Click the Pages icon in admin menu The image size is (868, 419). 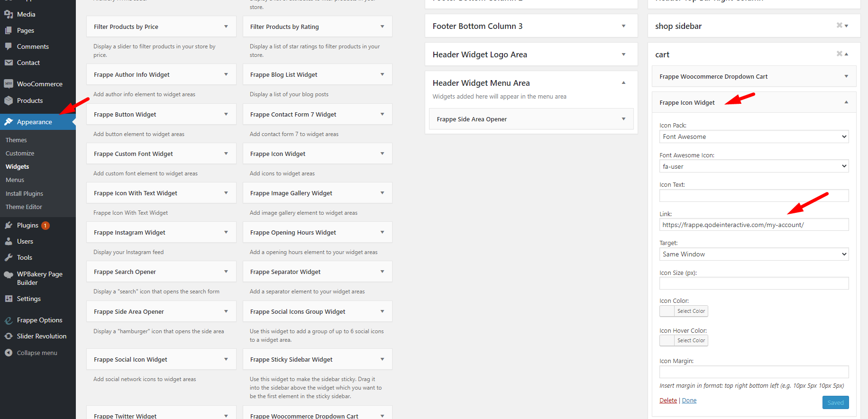pyautogui.click(x=9, y=30)
